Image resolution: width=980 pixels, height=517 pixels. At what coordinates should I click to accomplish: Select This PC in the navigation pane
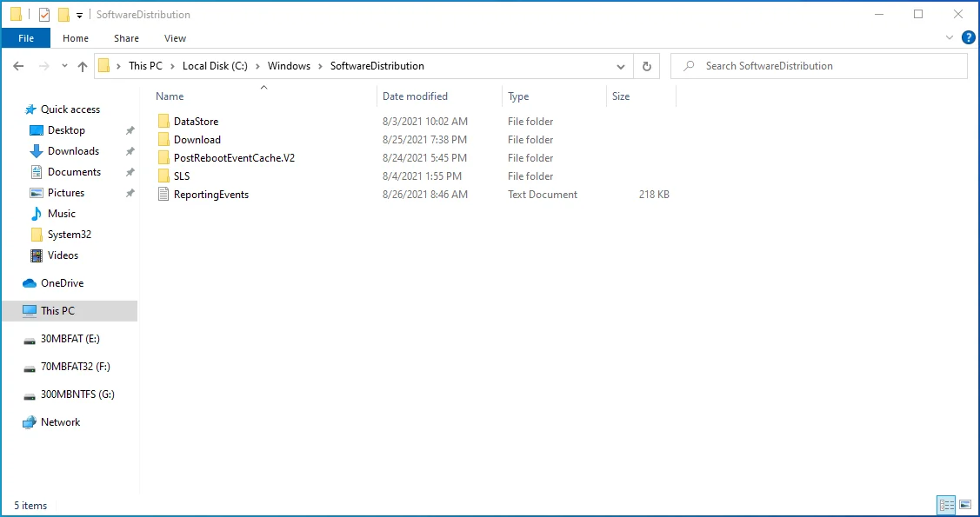click(x=70, y=310)
